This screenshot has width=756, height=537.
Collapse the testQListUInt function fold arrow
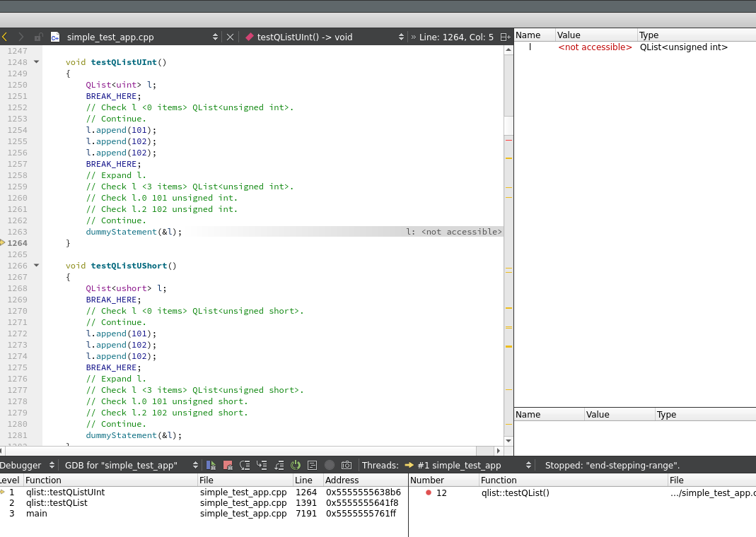coord(36,62)
